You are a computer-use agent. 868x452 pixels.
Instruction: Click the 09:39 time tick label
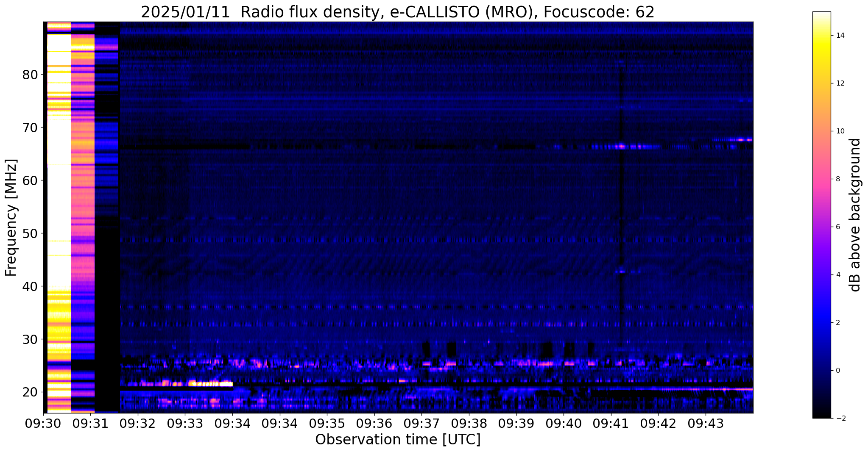pos(516,424)
